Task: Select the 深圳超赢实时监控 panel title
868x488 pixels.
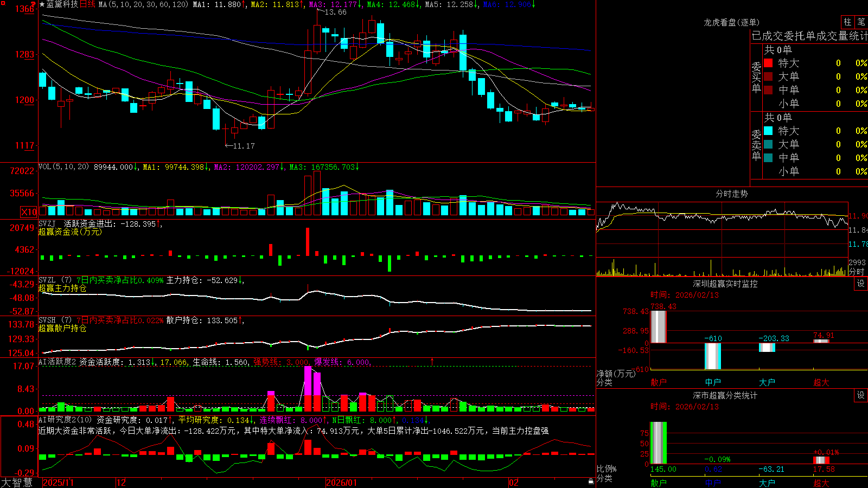Action: (725, 284)
